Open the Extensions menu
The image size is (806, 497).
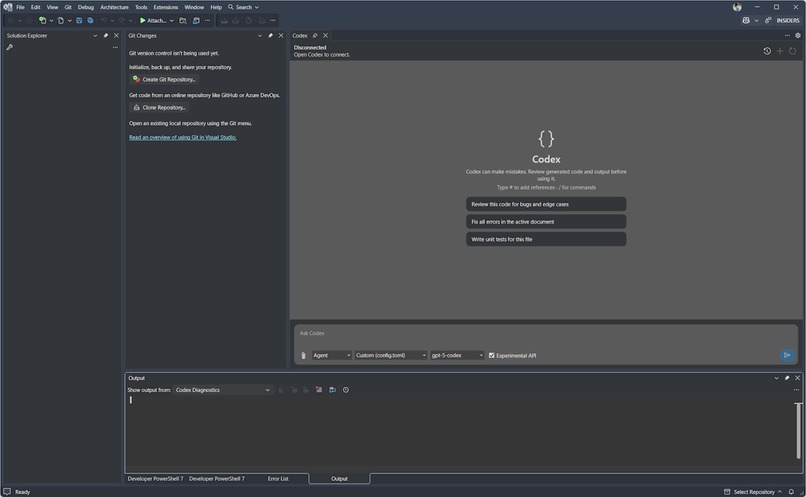pos(166,7)
